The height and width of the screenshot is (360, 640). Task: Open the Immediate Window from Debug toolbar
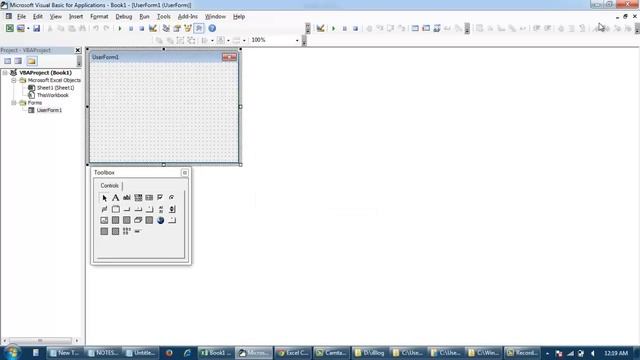coord(426,28)
